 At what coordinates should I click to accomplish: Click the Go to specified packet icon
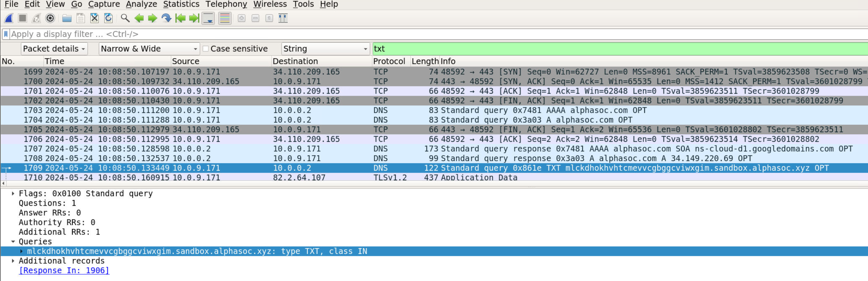(x=166, y=18)
